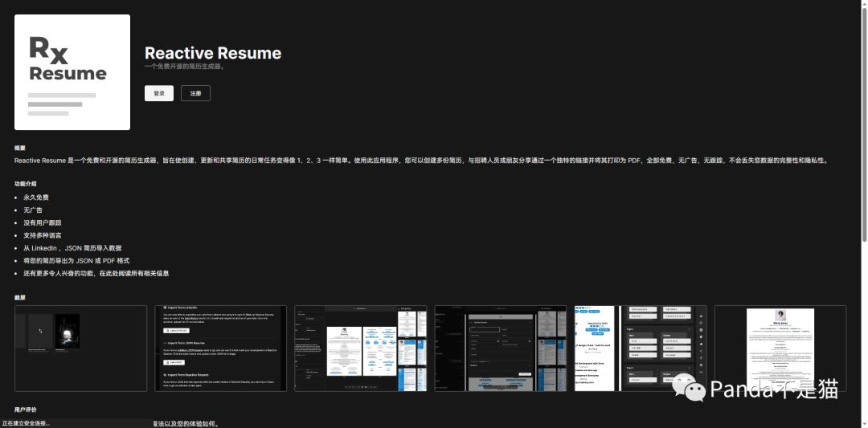
Task: Open the third screenshot showing resume templates editor
Action: (361, 349)
